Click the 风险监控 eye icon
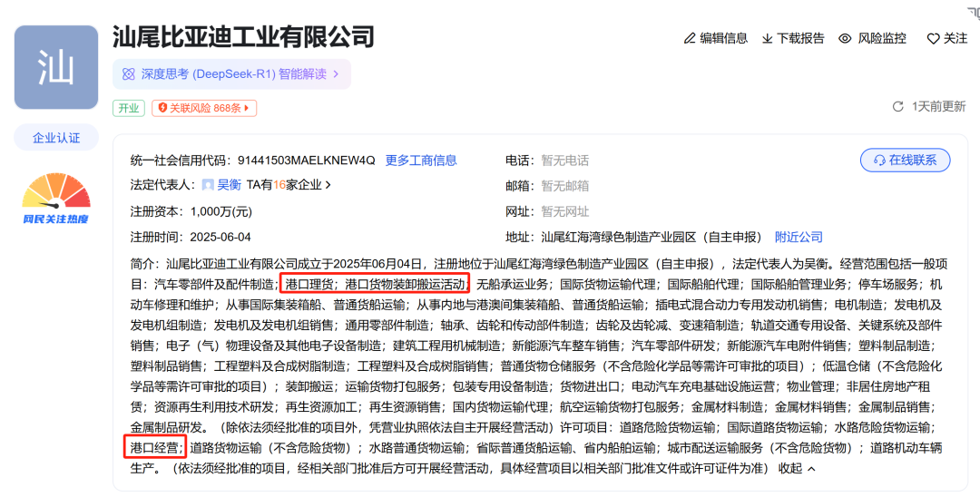This screenshot has width=980, height=497. coord(845,39)
